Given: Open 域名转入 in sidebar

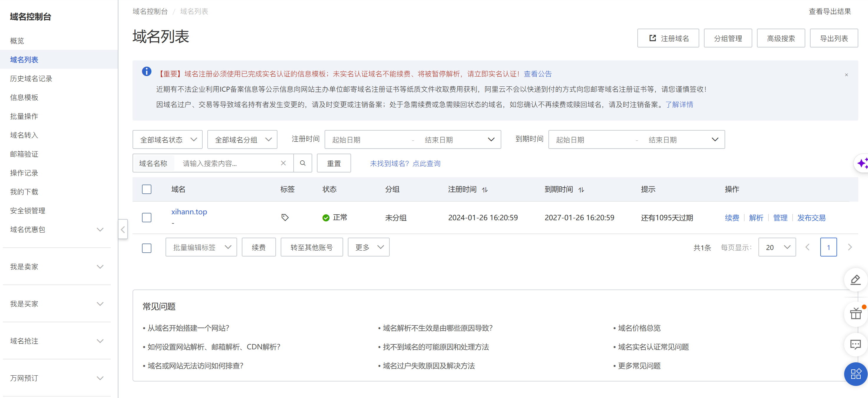Looking at the screenshot, I should [24, 135].
